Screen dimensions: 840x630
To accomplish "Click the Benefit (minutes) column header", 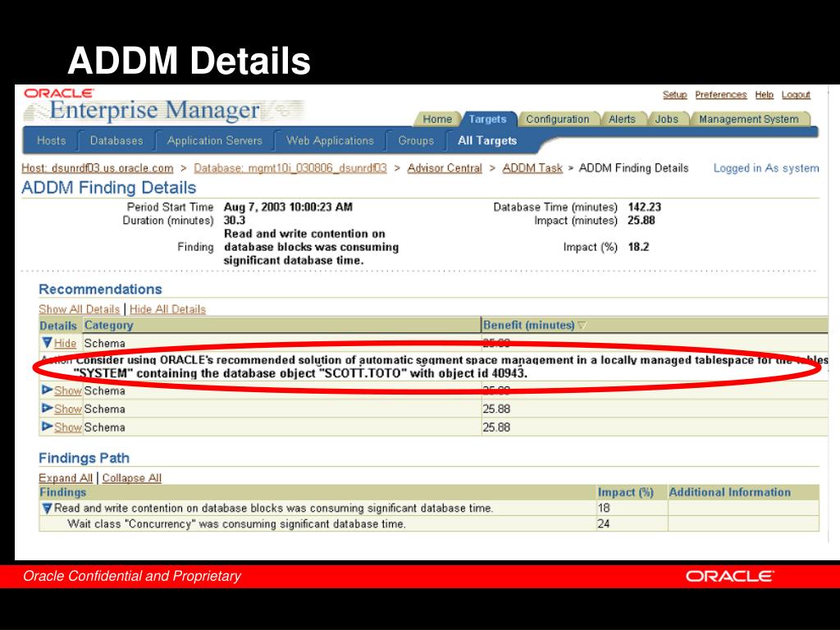I will [529, 325].
